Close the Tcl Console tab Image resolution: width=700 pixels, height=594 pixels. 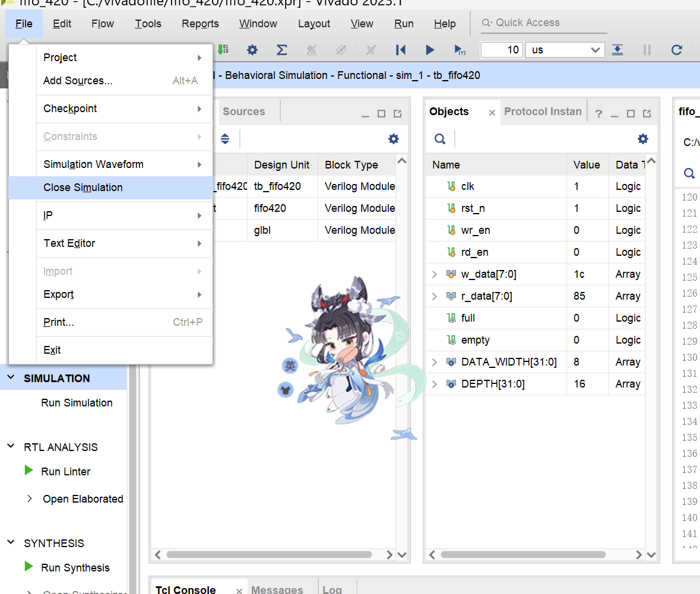click(239, 590)
